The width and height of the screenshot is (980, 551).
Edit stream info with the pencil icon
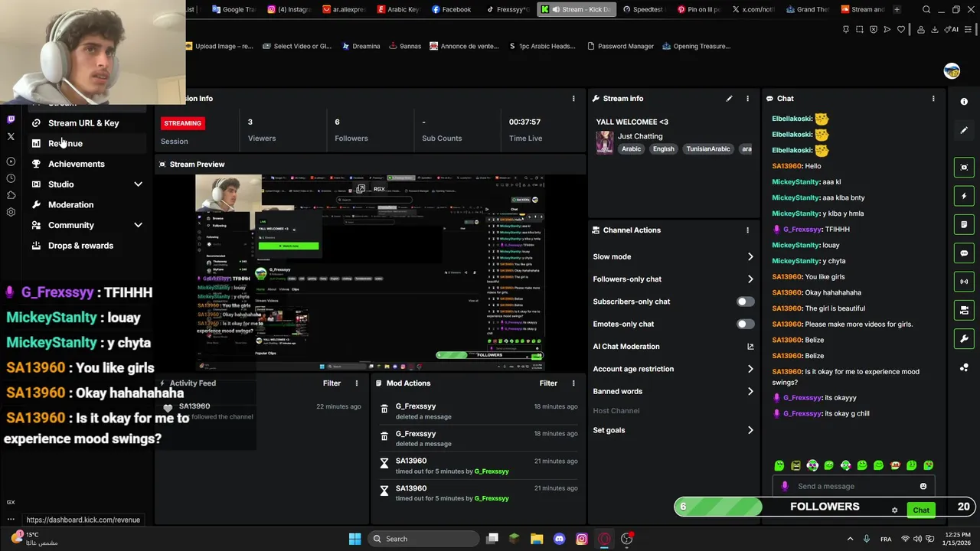coord(729,99)
